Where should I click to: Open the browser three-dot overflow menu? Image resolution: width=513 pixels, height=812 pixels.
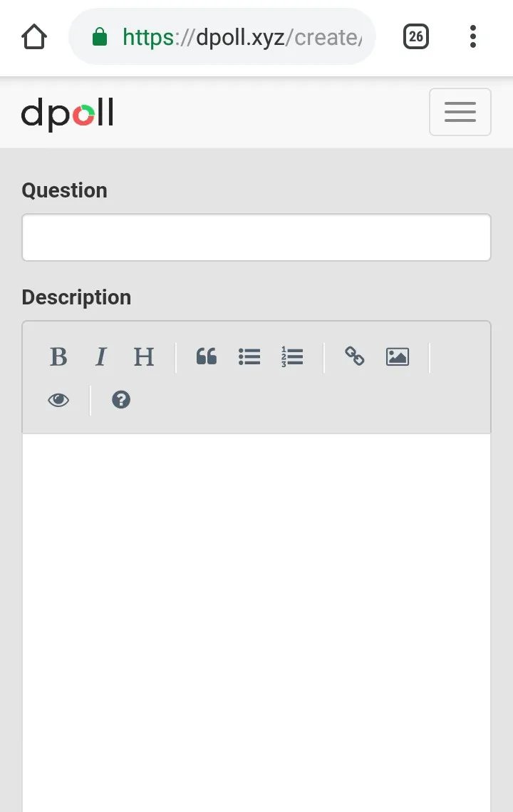472,36
